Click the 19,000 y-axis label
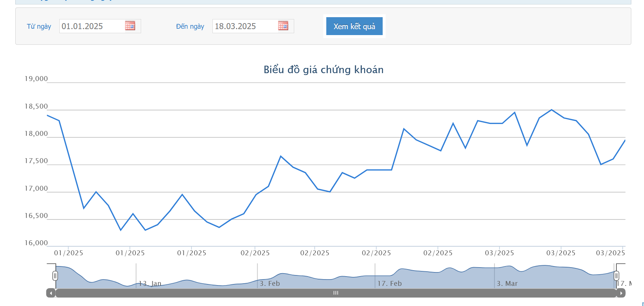The image size is (644, 306). pos(36,79)
